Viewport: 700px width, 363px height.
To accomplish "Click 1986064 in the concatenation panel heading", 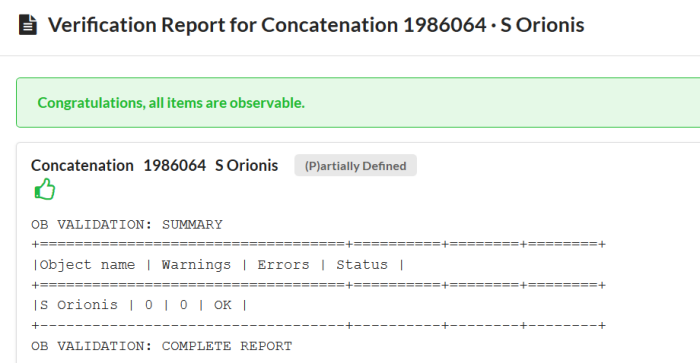I will [x=175, y=166].
